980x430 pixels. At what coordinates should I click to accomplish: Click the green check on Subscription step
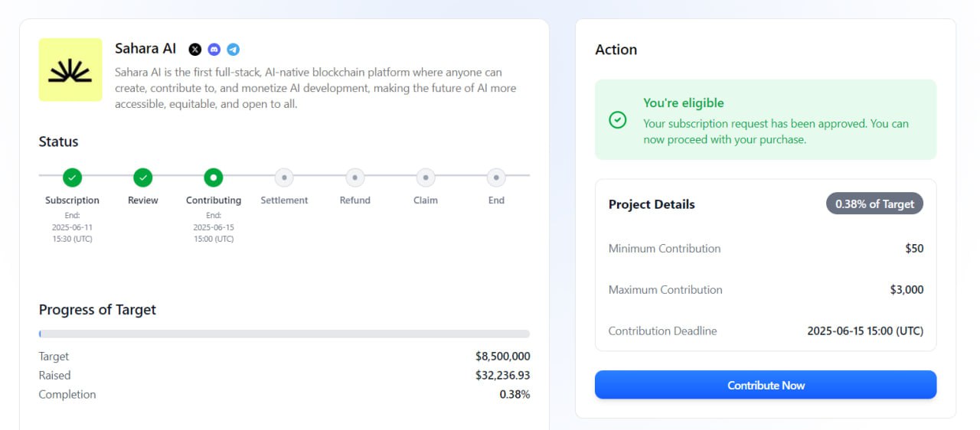tap(72, 178)
